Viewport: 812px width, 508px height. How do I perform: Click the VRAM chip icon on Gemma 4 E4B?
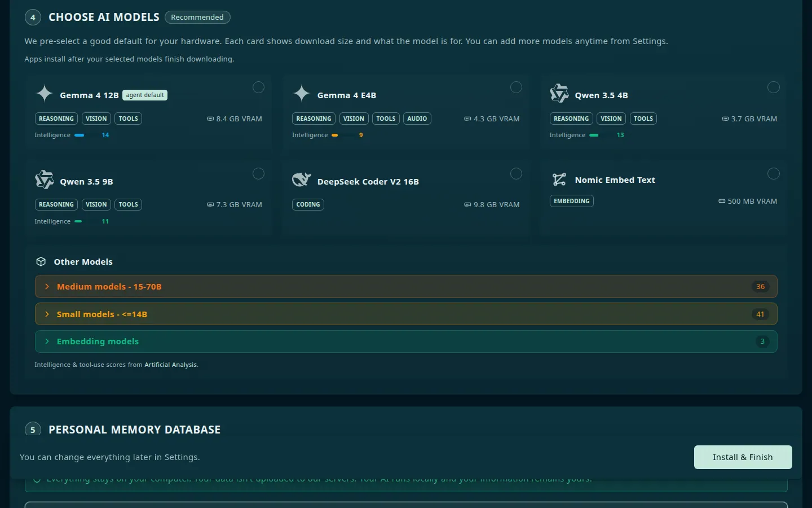point(467,119)
